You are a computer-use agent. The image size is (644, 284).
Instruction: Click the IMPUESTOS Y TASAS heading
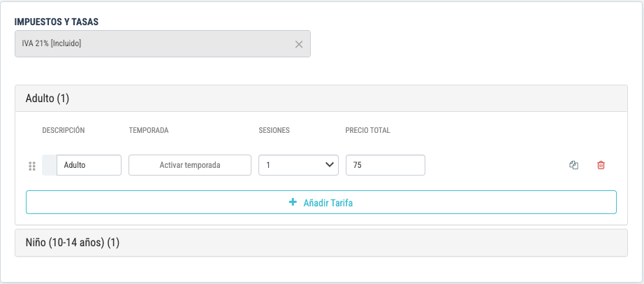tap(57, 22)
